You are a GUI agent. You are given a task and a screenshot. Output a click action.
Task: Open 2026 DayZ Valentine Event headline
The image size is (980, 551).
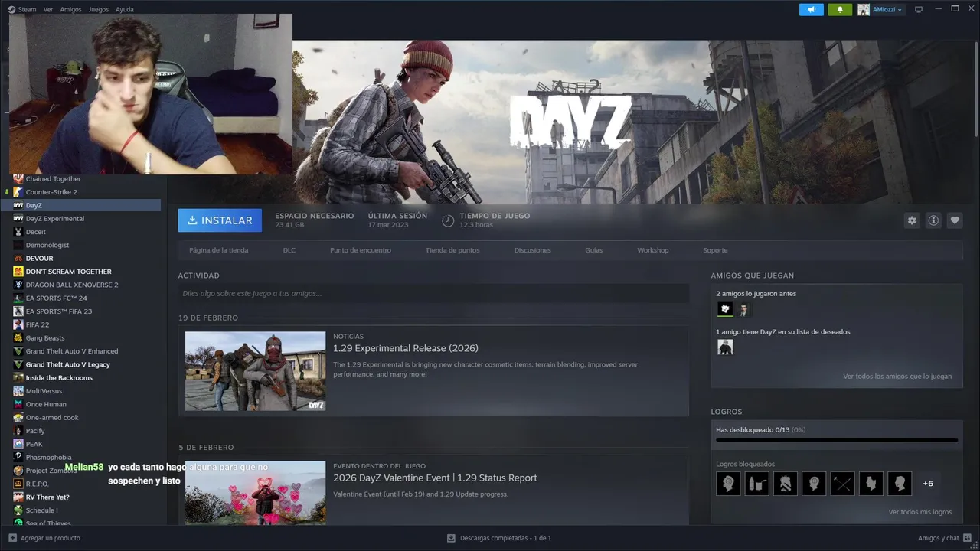[435, 478]
